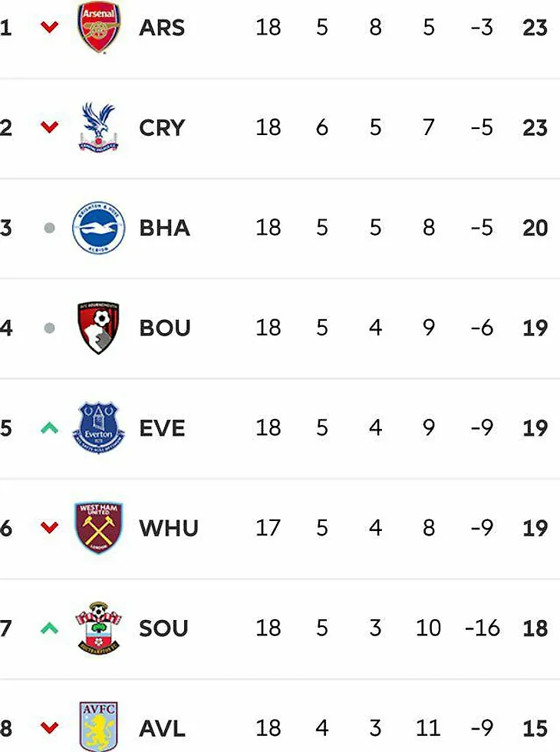
Task: Click the Arsenal club crest
Action: [99, 28]
